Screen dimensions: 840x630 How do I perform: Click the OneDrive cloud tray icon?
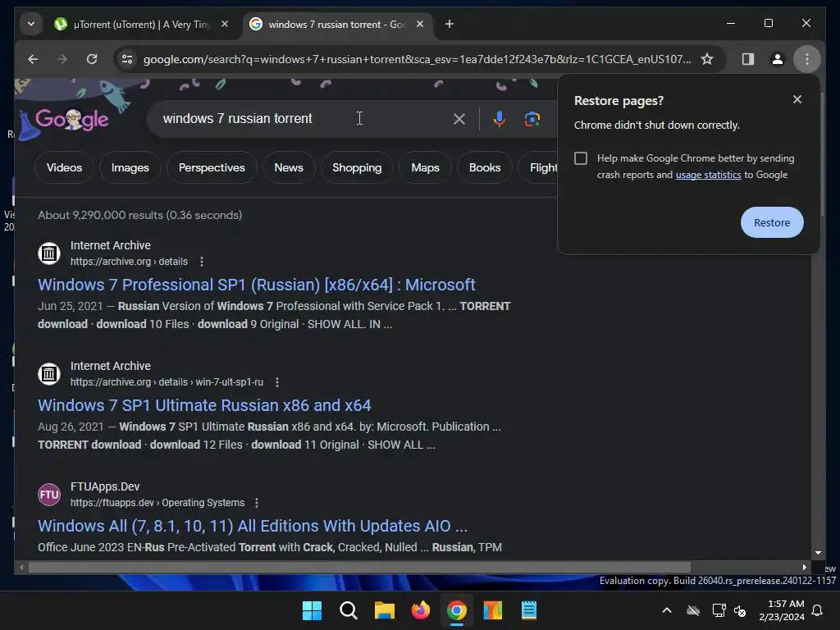[693, 610]
